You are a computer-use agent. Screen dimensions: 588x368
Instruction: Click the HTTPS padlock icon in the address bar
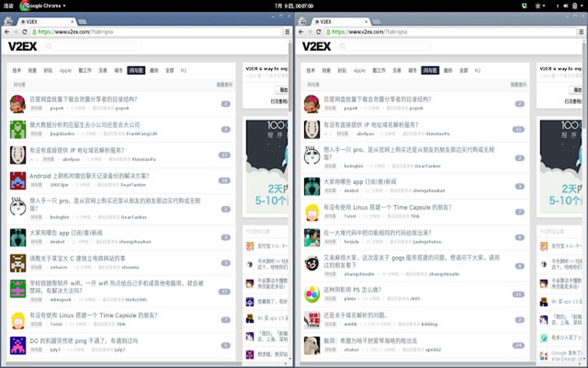click(x=35, y=32)
